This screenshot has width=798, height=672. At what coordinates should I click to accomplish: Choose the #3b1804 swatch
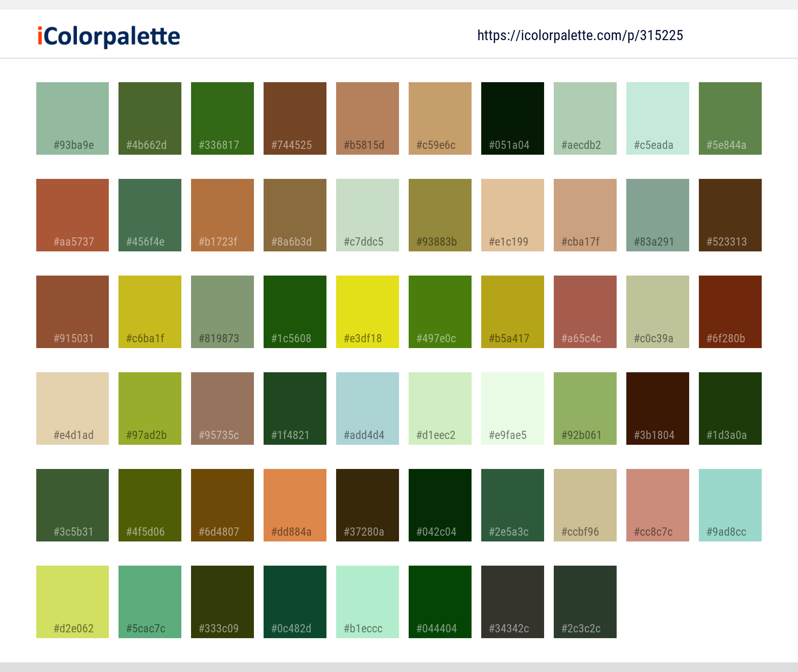point(658,409)
